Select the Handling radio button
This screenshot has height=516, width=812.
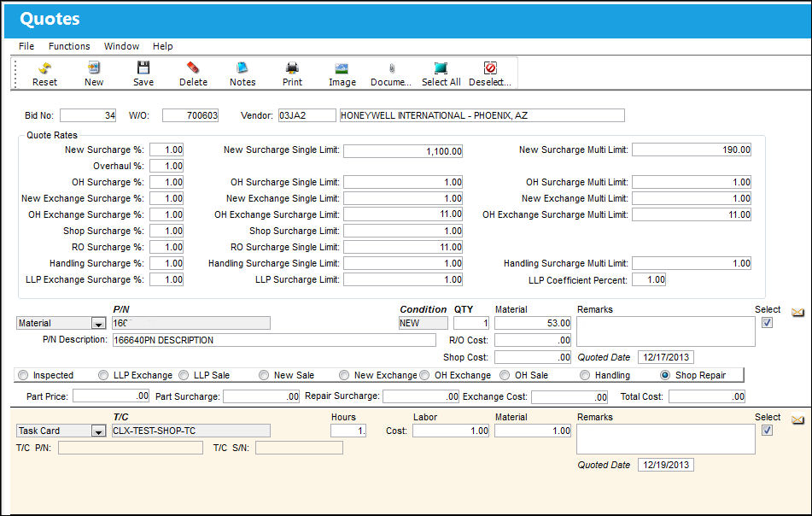click(585, 375)
